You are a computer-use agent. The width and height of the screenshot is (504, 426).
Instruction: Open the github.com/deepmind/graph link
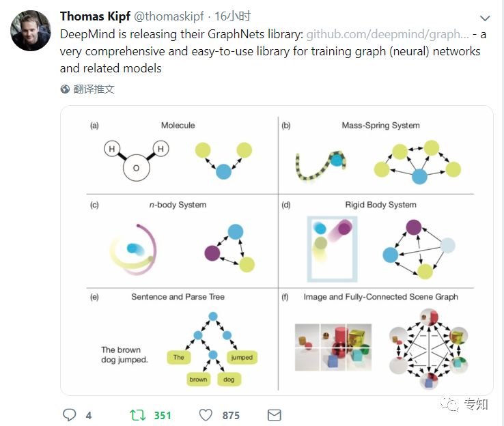tap(388, 34)
